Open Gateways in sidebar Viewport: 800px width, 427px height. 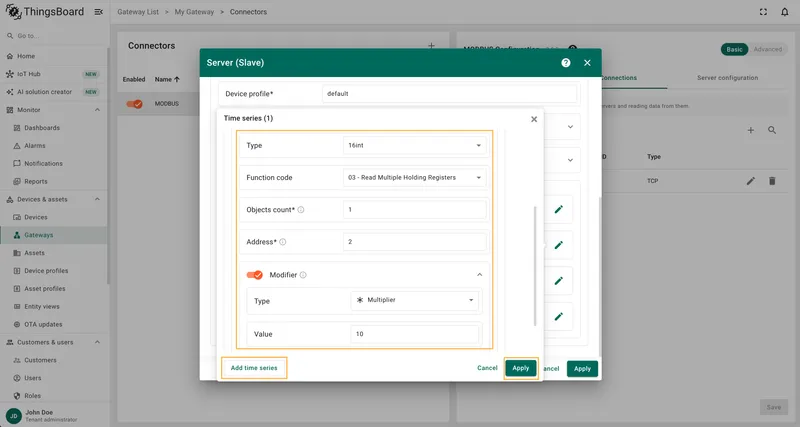tap(54, 235)
